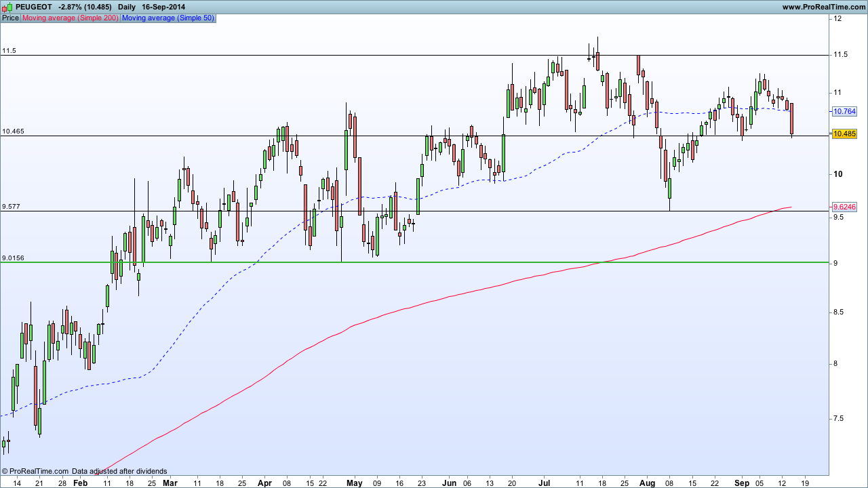This screenshot has height=488, width=868.
Task: Click the May label on date axis
Action: [355, 483]
